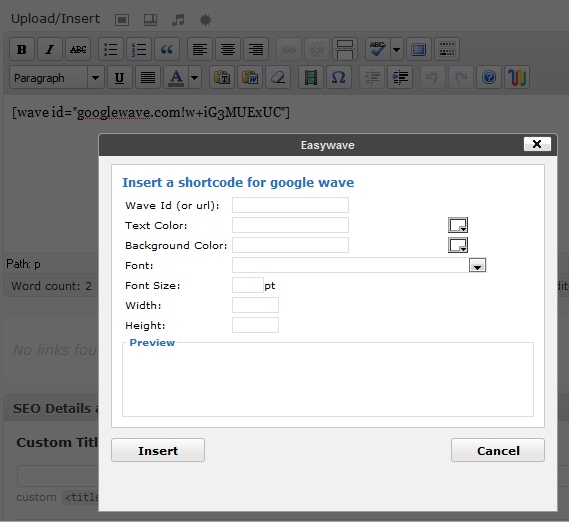Toggle italic formatting
Image resolution: width=569 pixels, height=523 pixels.
point(50,49)
